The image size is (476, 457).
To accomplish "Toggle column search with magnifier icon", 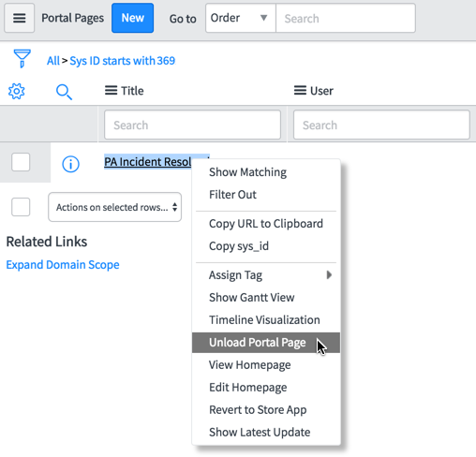I will click(x=64, y=92).
